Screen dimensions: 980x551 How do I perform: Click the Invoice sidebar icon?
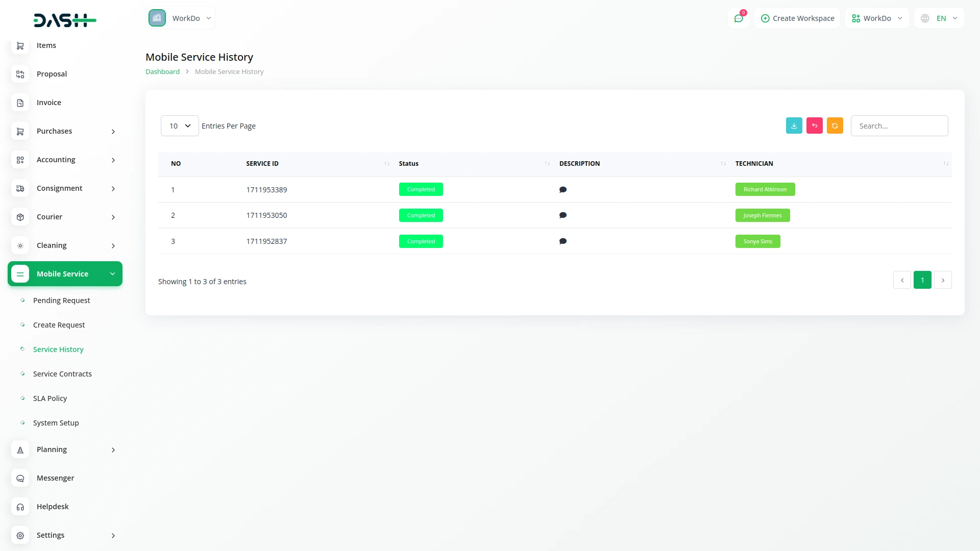(x=20, y=103)
